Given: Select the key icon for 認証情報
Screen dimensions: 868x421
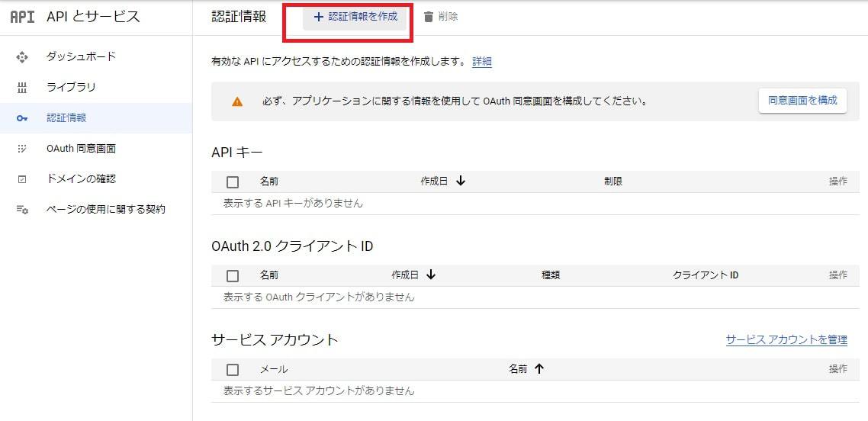Looking at the screenshot, I should pos(22,118).
